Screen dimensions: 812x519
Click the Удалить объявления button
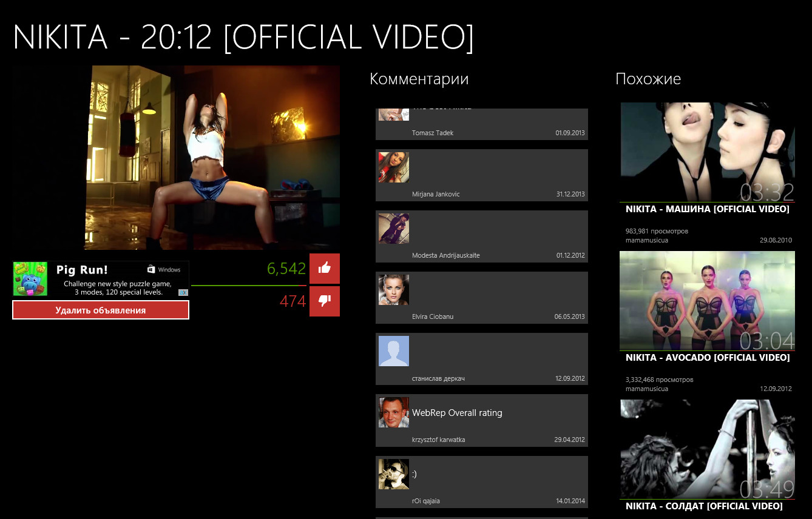click(x=101, y=310)
